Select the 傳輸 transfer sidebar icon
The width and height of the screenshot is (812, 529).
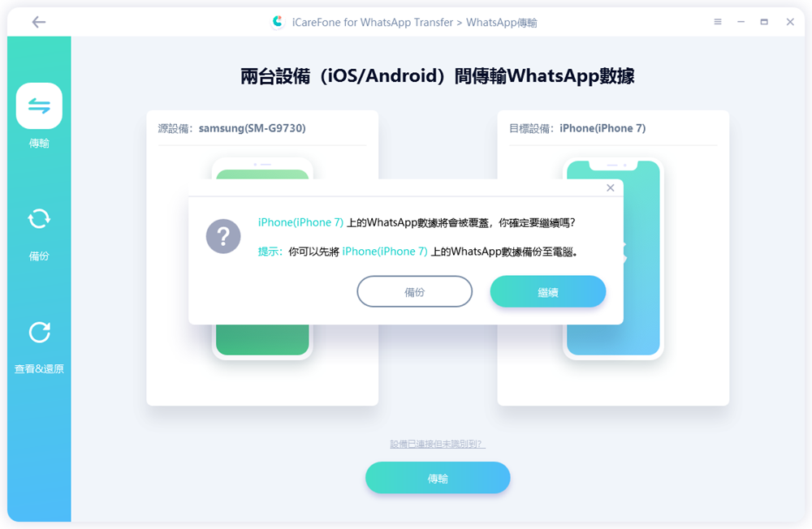(x=39, y=105)
